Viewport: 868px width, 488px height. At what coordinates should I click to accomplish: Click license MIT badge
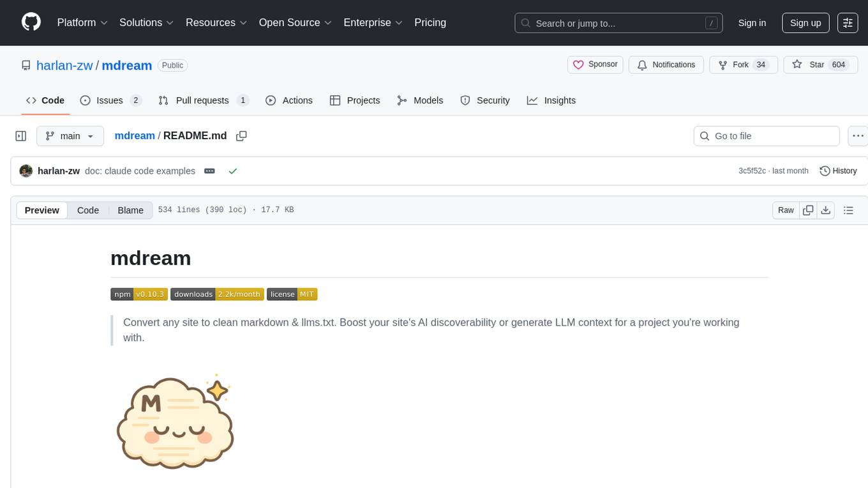tap(292, 294)
